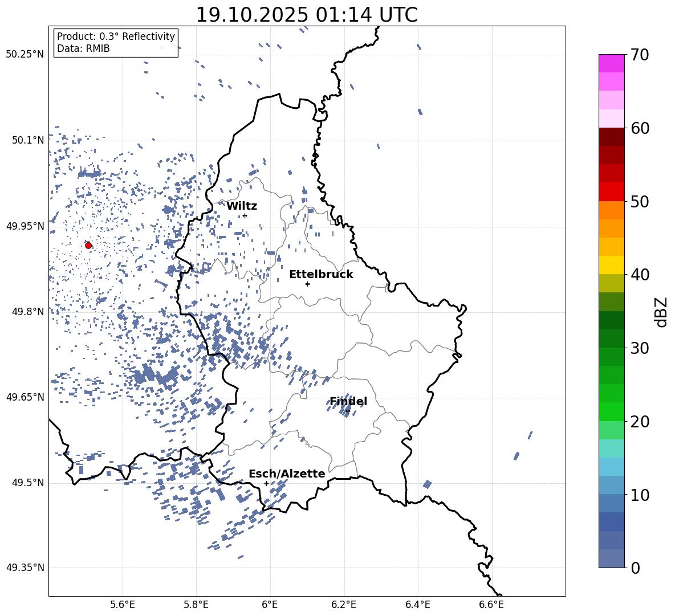Select the Wiltz city label
This screenshot has height=616, width=675.
(x=242, y=206)
